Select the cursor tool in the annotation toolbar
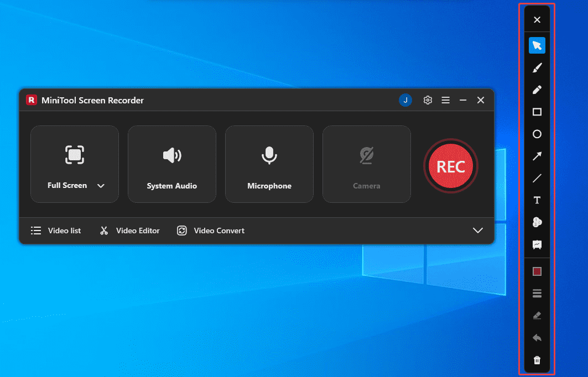This screenshot has width=588, height=377. 537,45
